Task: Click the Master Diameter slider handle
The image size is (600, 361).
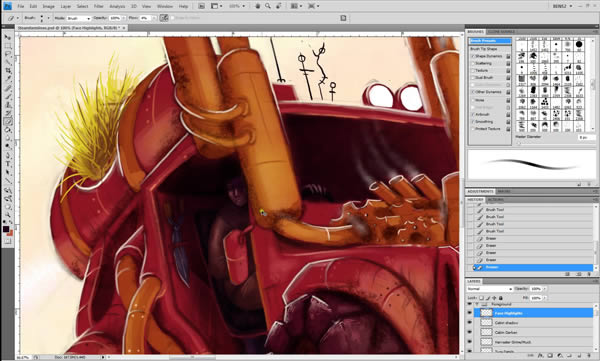Action: click(x=519, y=143)
